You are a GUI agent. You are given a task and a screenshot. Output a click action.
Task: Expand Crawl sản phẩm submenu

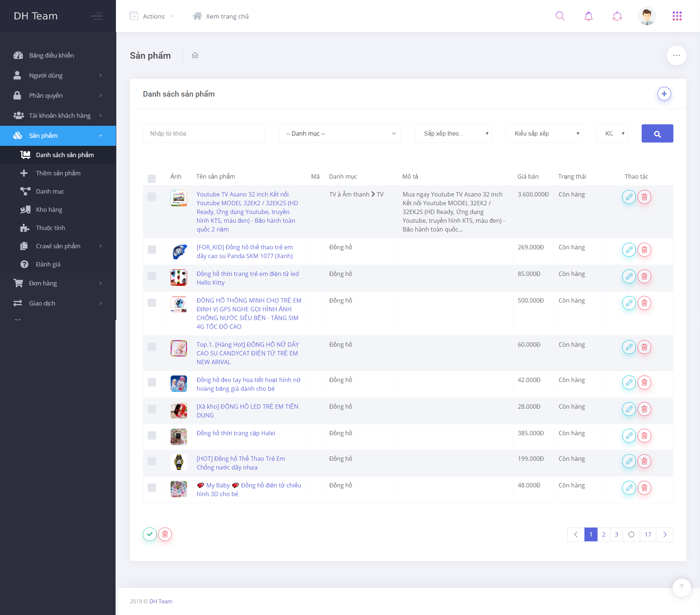(x=58, y=246)
